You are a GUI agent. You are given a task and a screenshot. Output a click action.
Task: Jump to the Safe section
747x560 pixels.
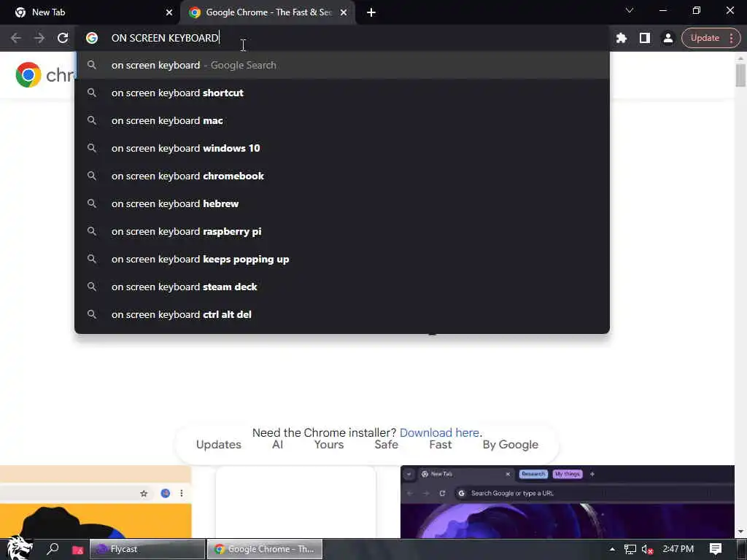point(386,445)
